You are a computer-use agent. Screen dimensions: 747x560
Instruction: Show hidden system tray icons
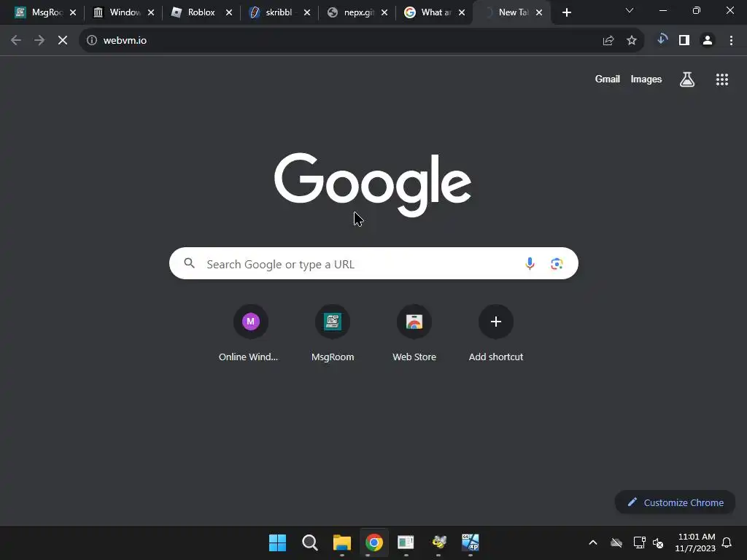(x=593, y=542)
